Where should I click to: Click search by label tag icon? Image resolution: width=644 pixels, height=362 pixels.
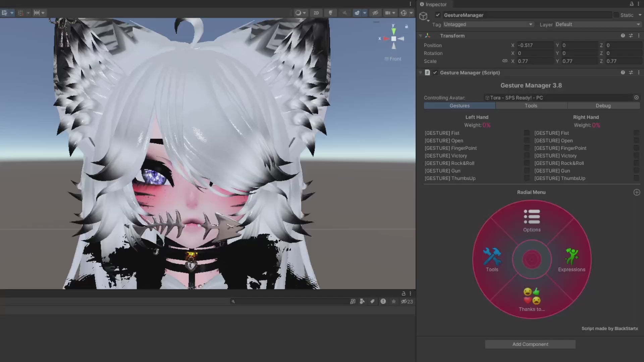pyautogui.click(x=372, y=301)
